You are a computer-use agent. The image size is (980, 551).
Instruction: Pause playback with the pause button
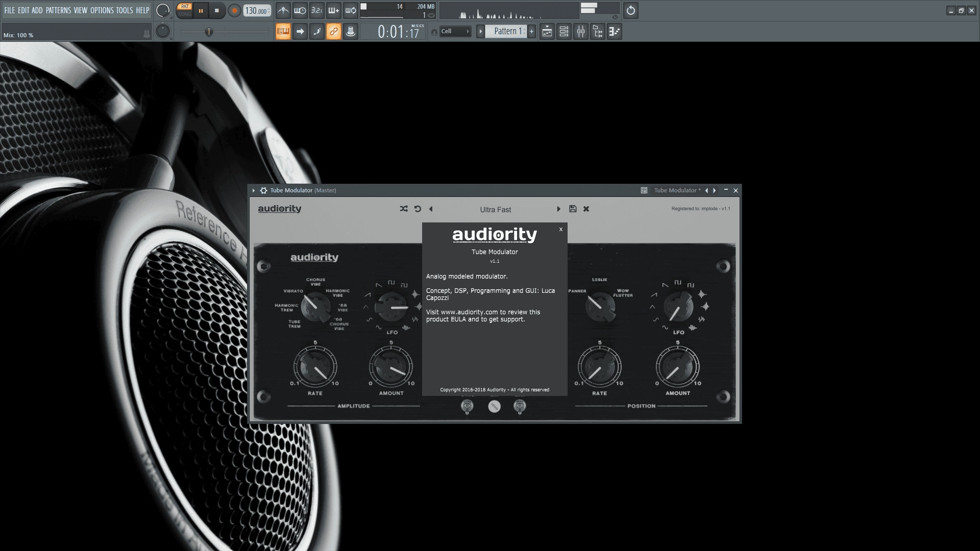(x=201, y=11)
